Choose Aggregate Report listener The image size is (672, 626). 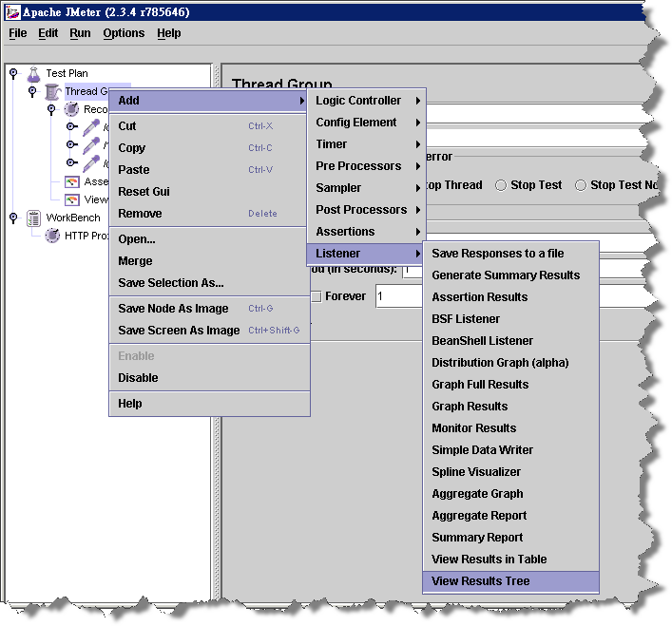[x=510, y=516]
